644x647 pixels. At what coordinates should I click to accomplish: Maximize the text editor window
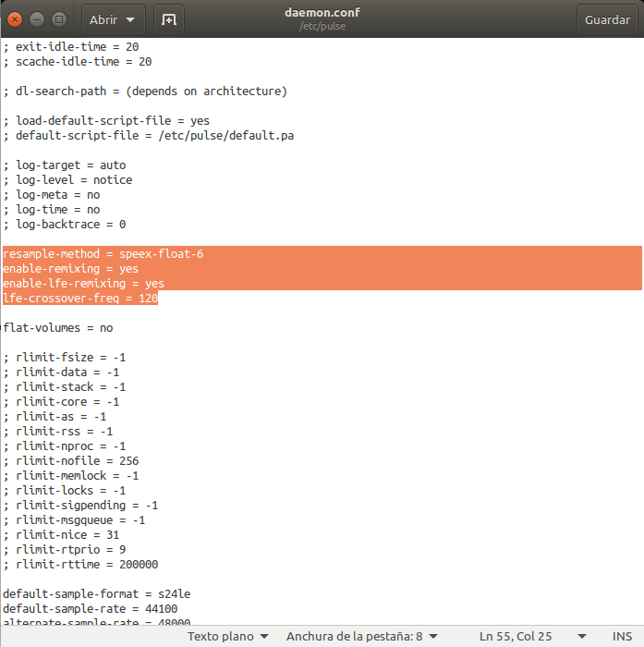tap(59, 19)
